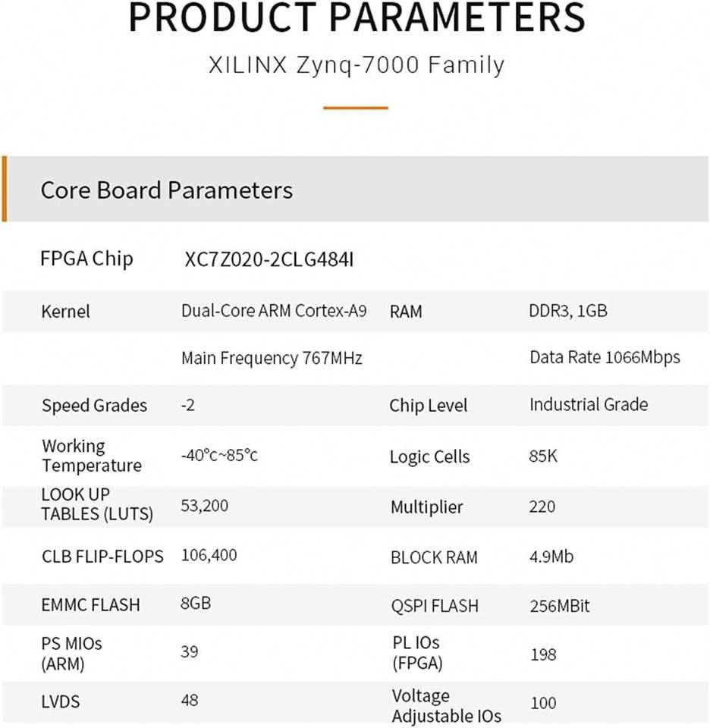The width and height of the screenshot is (710, 728).
Task: Click the Logic Cells 85K value
Action: click(x=543, y=456)
